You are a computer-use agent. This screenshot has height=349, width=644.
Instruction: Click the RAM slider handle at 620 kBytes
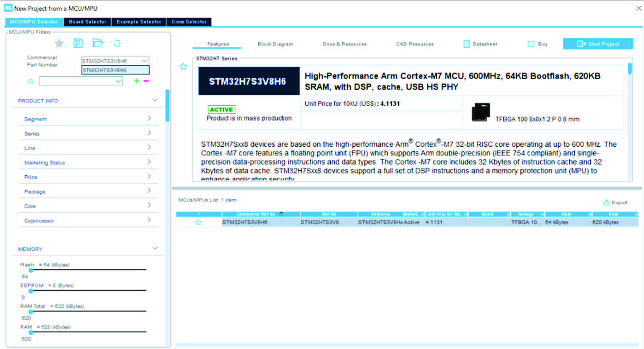[x=31, y=332]
